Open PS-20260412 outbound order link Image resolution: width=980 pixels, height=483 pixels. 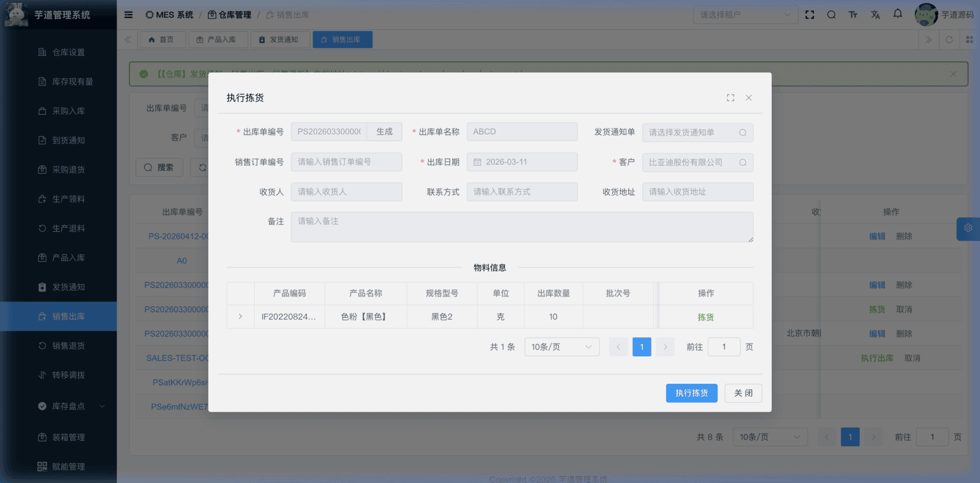pos(178,236)
